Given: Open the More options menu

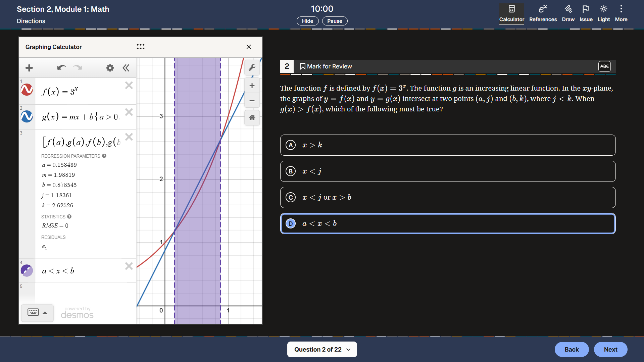Looking at the screenshot, I should [621, 13].
